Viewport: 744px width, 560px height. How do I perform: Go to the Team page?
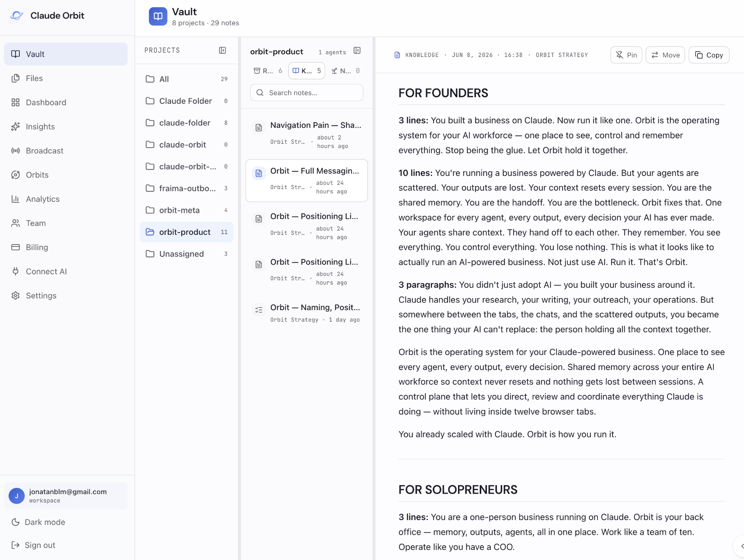[x=65, y=223]
